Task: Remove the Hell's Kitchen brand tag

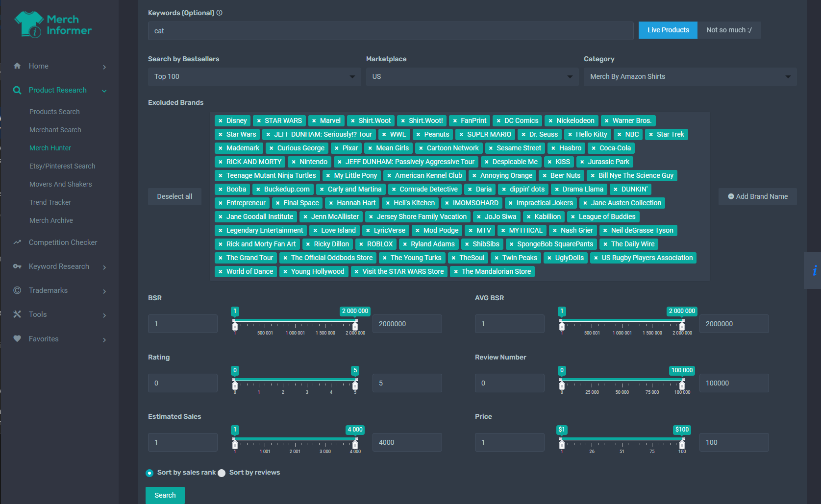Action: (x=388, y=203)
